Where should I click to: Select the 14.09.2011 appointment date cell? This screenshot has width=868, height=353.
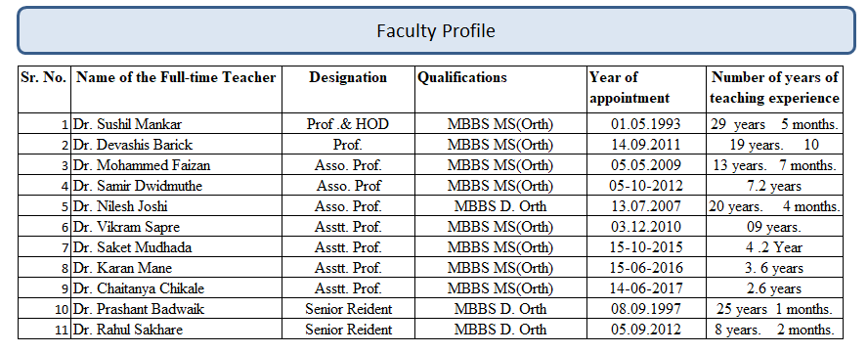(646, 144)
